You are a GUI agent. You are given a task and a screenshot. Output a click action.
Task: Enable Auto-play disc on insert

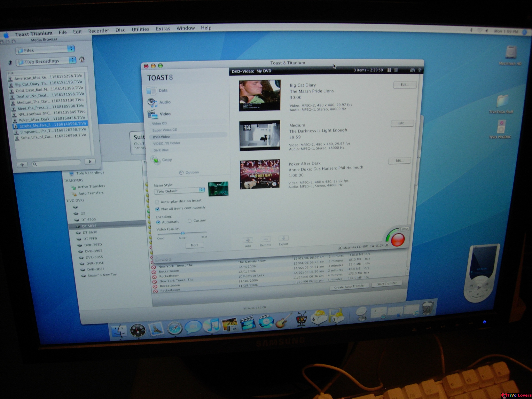tap(157, 202)
